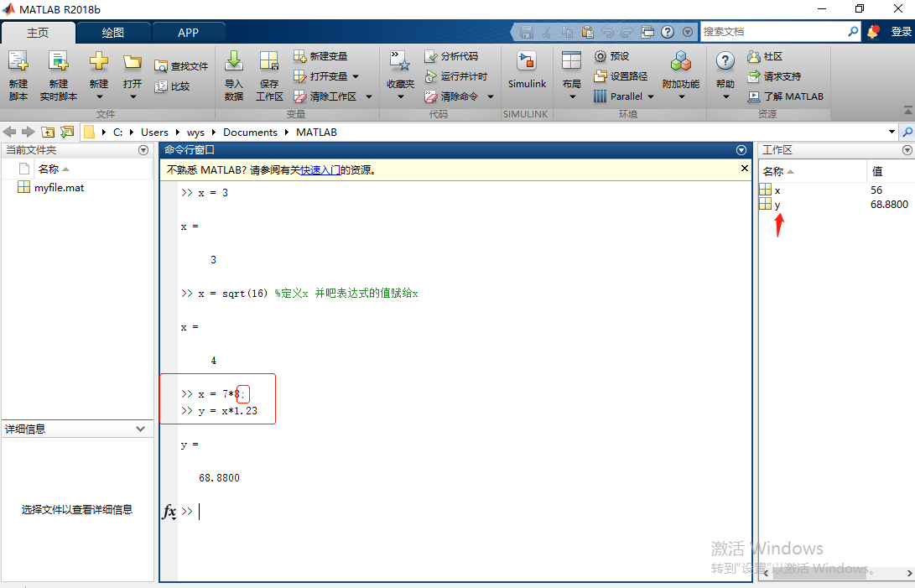Image resolution: width=915 pixels, height=588 pixels.
Task: Select variable y in workspace
Action: click(777, 205)
